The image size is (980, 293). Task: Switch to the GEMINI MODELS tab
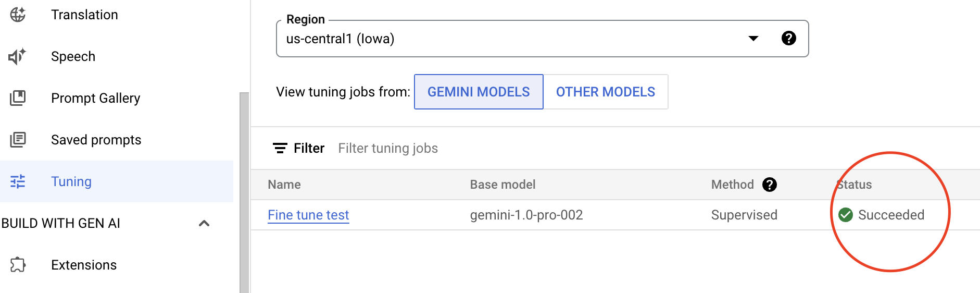coord(479,92)
